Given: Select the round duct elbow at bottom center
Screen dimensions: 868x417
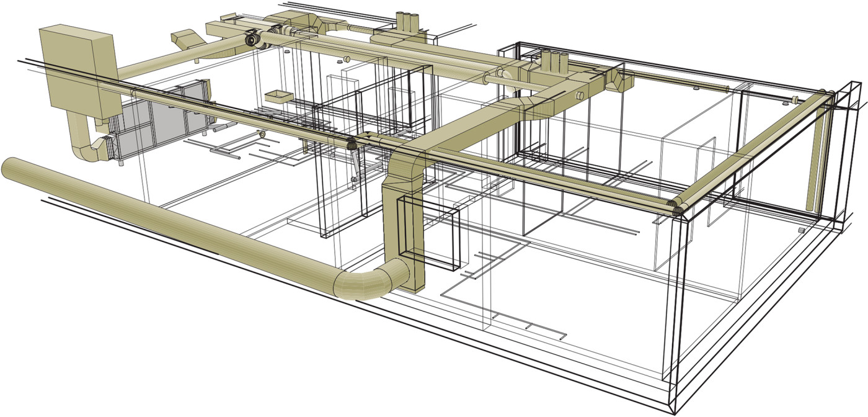Looking at the screenshot, I should coord(372,282).
